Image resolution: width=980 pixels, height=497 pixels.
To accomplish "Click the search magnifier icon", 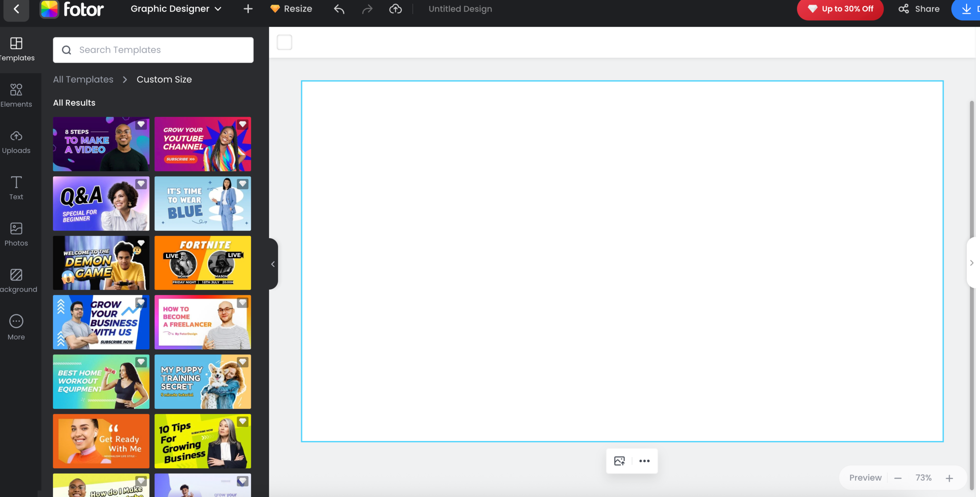I will [x=67, y=50].
